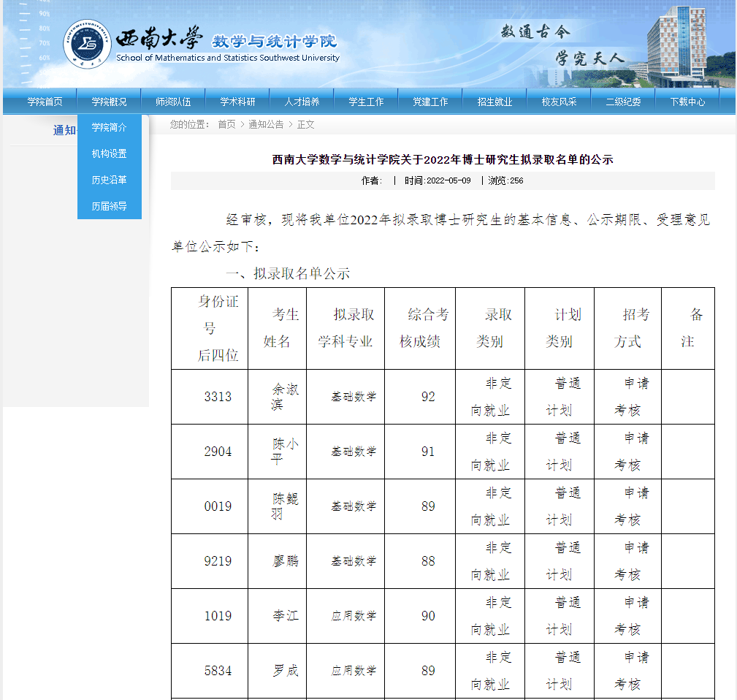Image resolution: width=737 pixels, height=700 pixels.
Task: Choose 机构设置 from the dropdown submenu
Action: (x=110, y=153)
